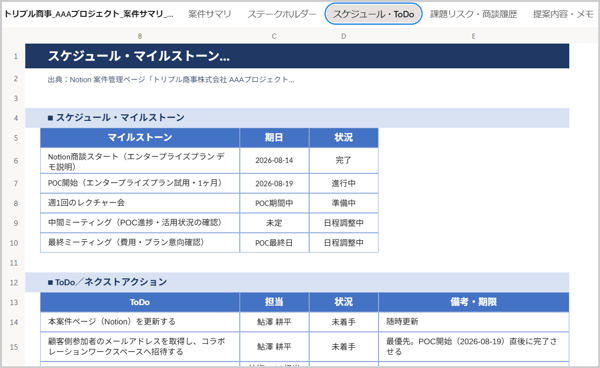This screenshot has width=600, height=368.
Task: Select the POC開始 milestone cell
Action: 140,183
